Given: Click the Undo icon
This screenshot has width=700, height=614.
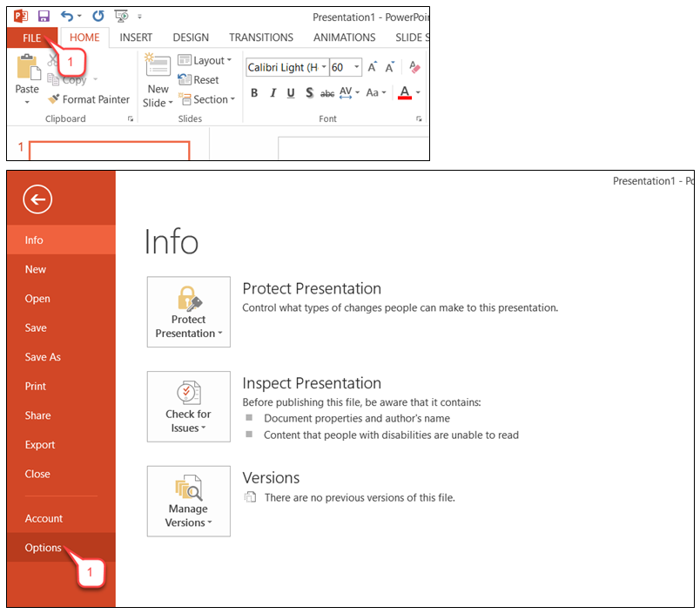Looking at the screenshot, I should coord(65,15).
